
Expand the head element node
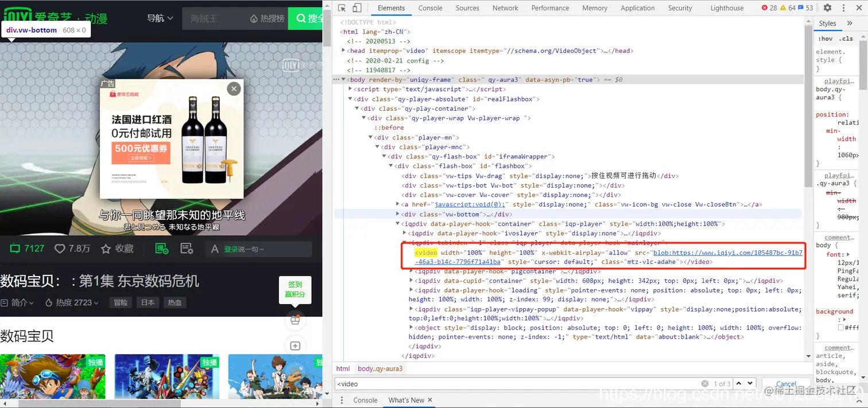point(344,50)
